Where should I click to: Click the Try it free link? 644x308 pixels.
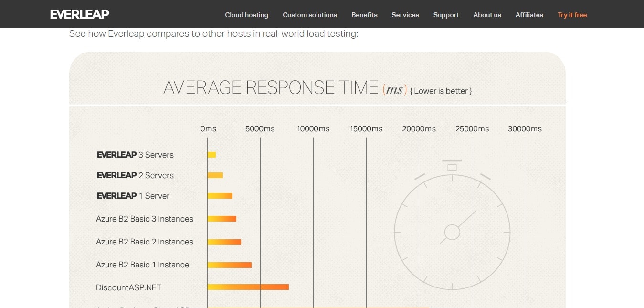572,15
